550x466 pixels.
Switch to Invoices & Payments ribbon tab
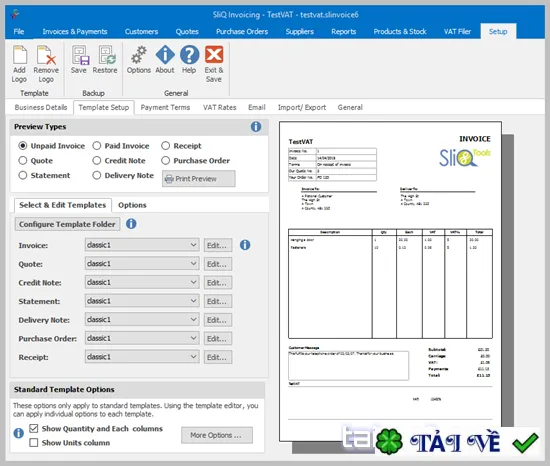75,32
